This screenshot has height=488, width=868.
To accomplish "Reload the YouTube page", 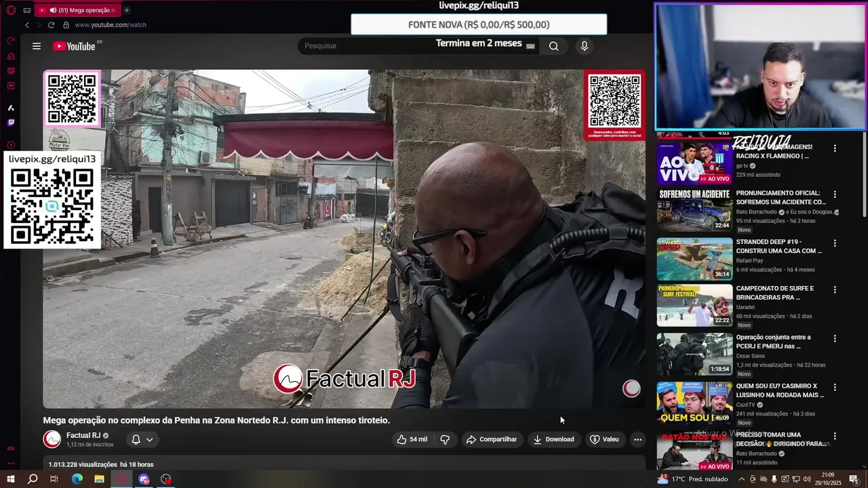I will 51,25.
